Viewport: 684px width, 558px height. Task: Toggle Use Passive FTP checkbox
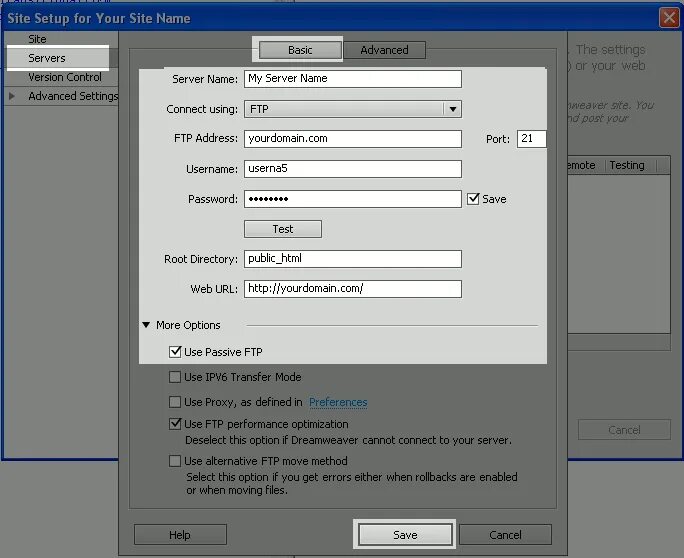tap(175, 352)
